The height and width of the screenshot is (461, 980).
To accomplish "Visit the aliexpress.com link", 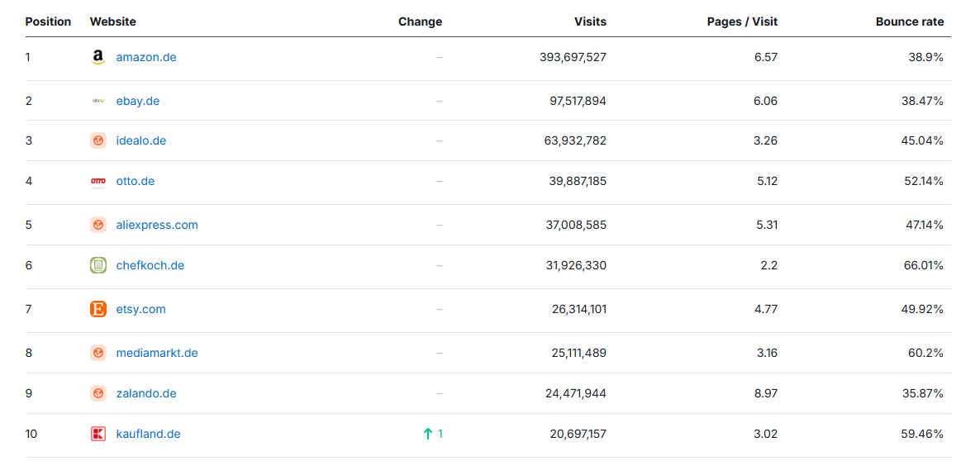I will coord(157,225).
